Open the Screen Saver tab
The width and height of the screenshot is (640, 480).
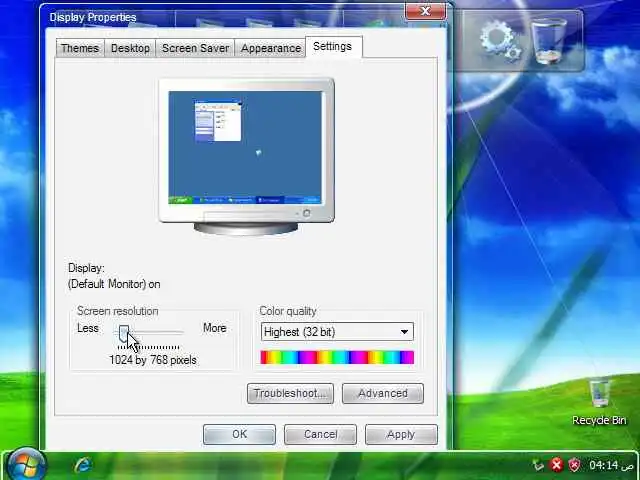195,48
